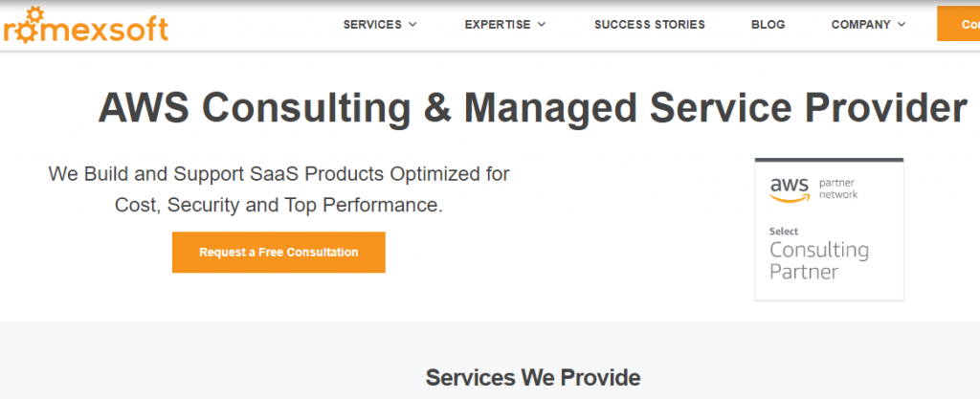
Task: Go to the Success Stories page
Action: pyautogui.click(x=650, y=25)
